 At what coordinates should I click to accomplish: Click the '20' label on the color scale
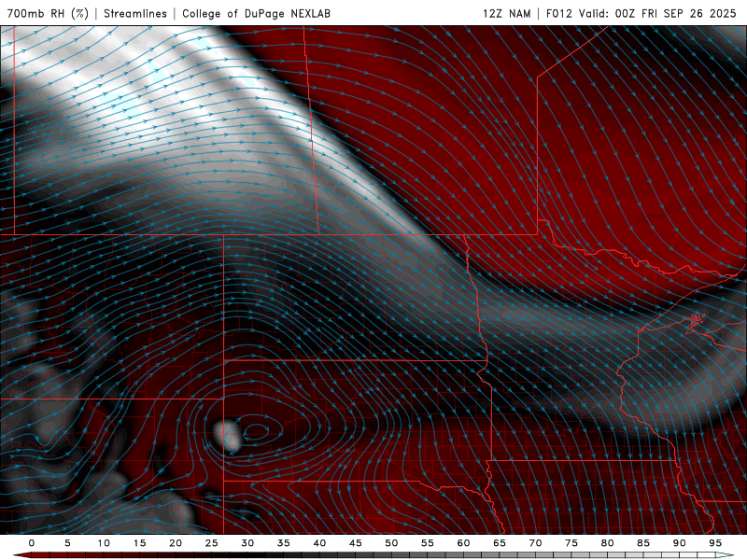pos(176,543)
